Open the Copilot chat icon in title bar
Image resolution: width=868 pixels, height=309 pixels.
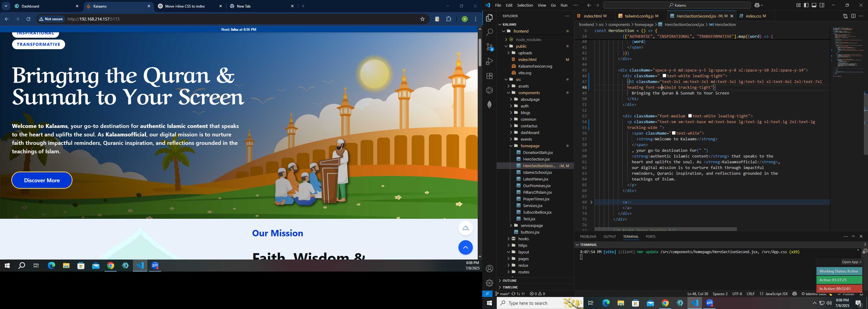point(757,5)
